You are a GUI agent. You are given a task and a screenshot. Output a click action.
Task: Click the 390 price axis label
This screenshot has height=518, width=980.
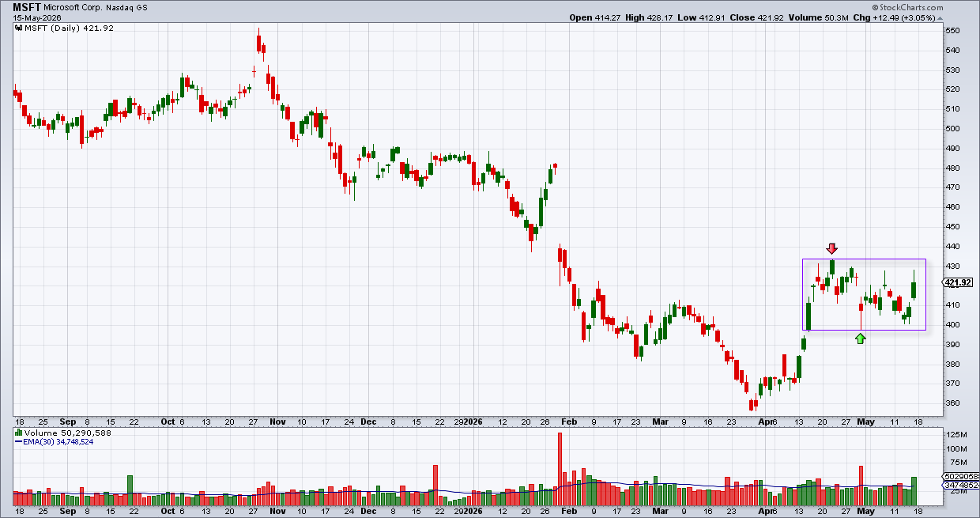(x=952, y=344)
